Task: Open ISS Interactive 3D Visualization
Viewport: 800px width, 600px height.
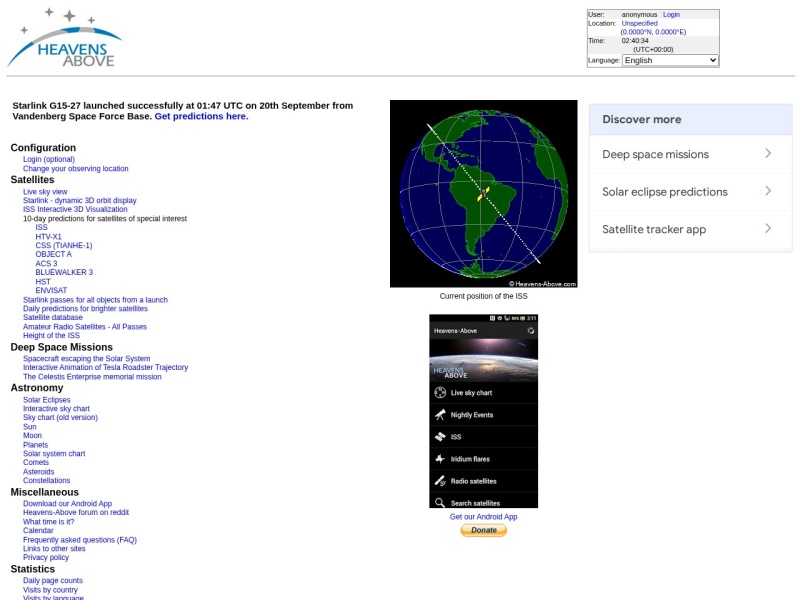Action: [75, 209]
